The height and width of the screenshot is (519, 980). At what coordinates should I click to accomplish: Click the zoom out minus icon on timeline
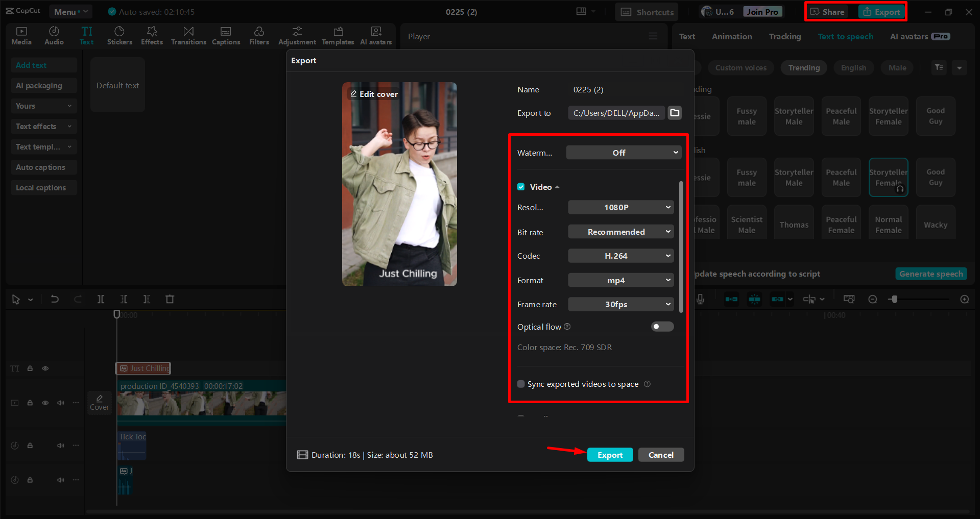pyautogui.click(x=873, y=299)
